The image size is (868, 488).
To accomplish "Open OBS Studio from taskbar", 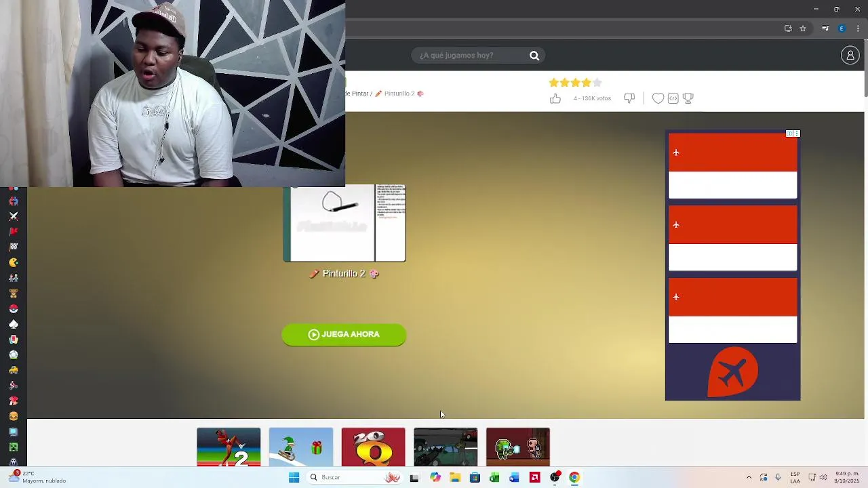I will [x=555, y=477].
